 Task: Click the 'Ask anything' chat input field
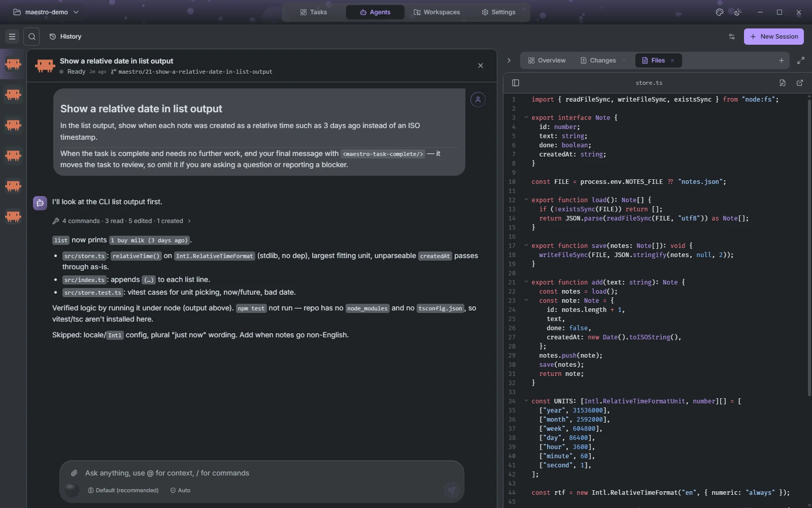pos(261,473)
